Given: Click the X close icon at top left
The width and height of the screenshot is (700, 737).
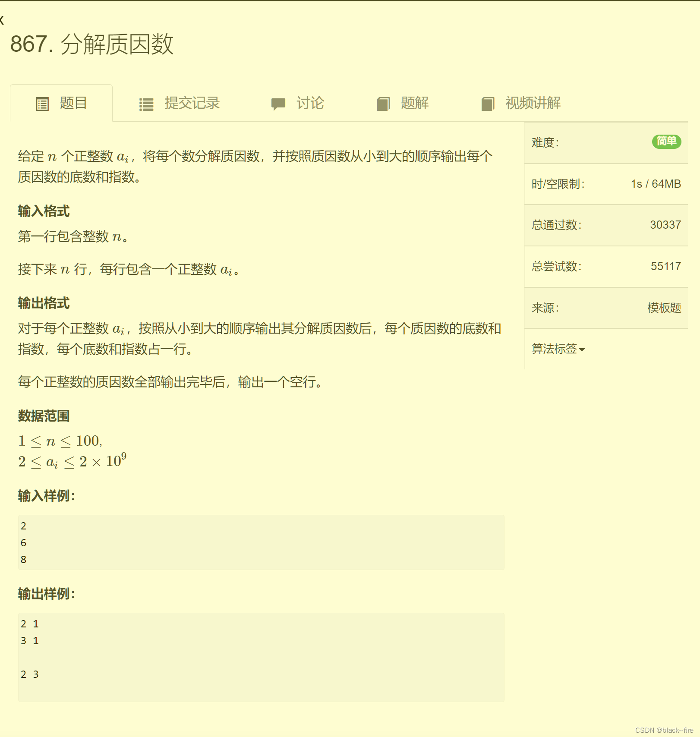Looking at the screenshot, I should pos(3,19).
